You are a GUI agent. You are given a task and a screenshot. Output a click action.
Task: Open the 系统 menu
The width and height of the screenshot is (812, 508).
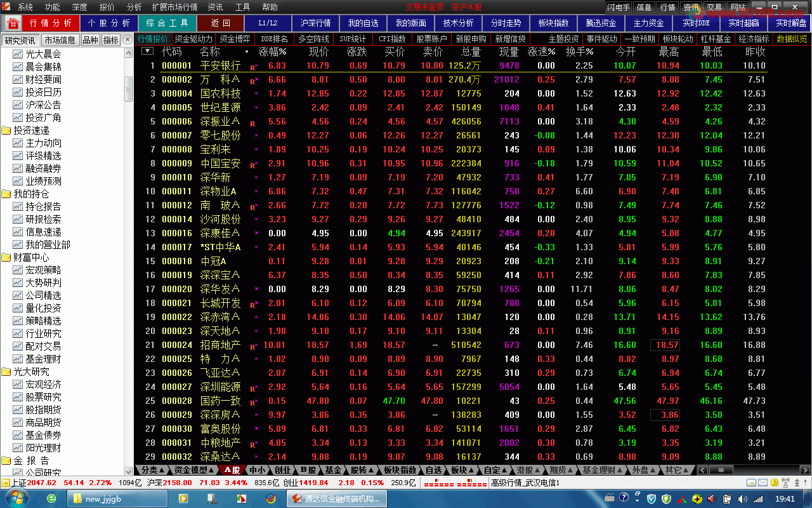(25, 8)
